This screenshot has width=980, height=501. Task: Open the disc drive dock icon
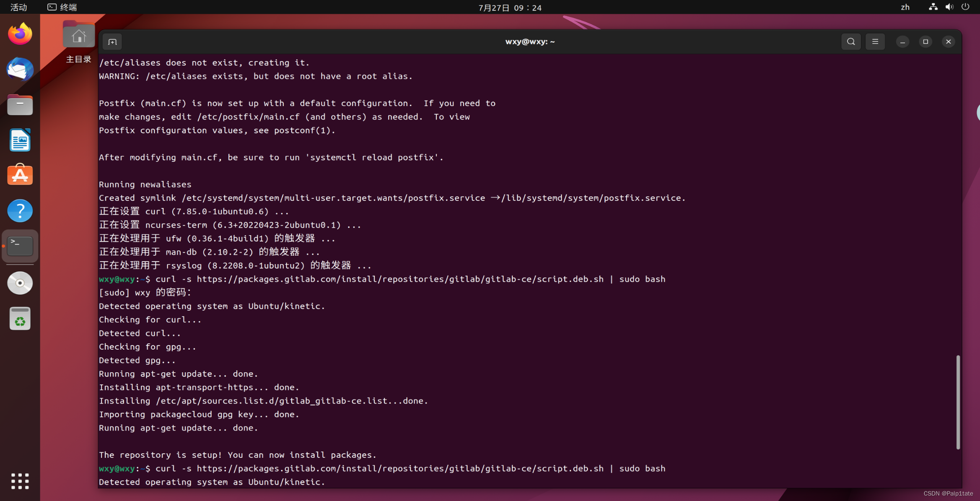[20, 283]
